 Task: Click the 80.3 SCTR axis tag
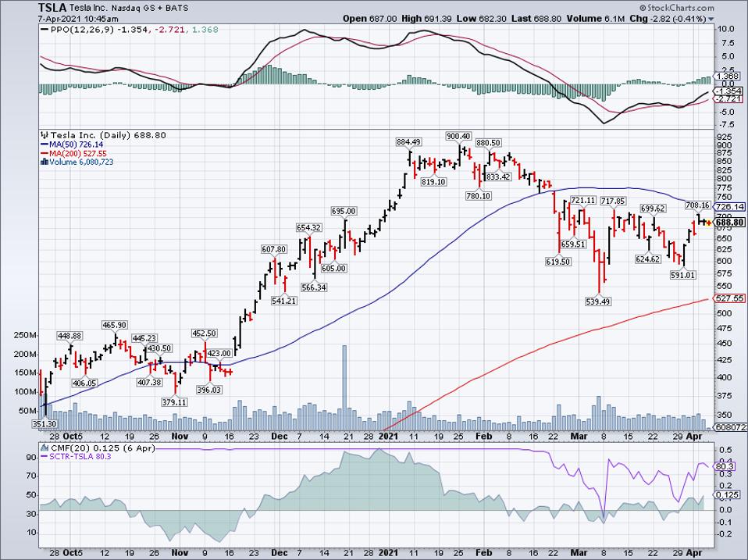[x=724, y=466]
